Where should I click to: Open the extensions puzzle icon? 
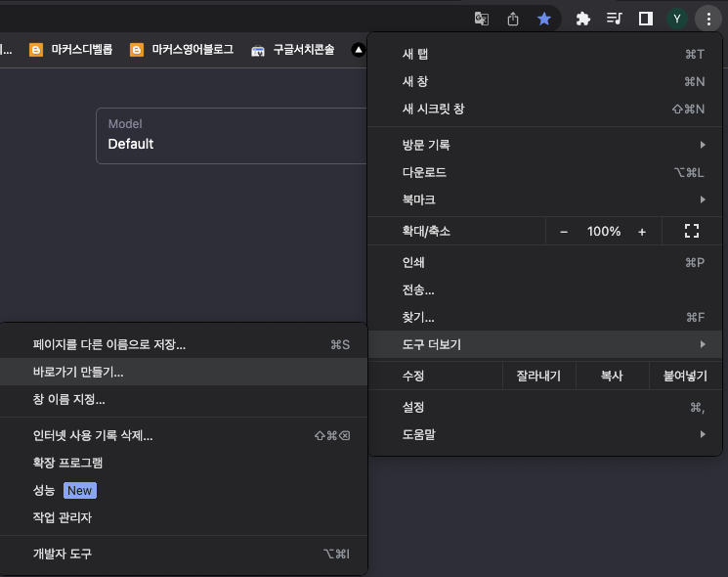click(x=582, y=19)
